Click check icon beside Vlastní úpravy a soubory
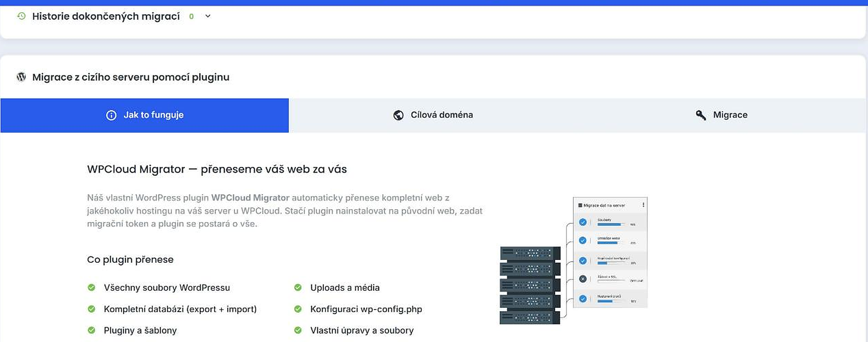This screenshot has width=868, height=342. coord(298,330)
